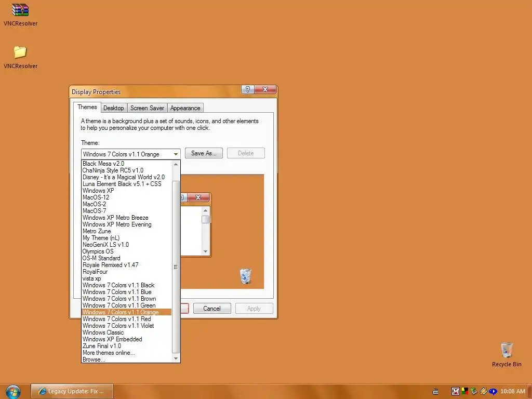This screenshot has width=532, height=399.
Task: Click the Windows Start orb button
Action: pos(13,392)
